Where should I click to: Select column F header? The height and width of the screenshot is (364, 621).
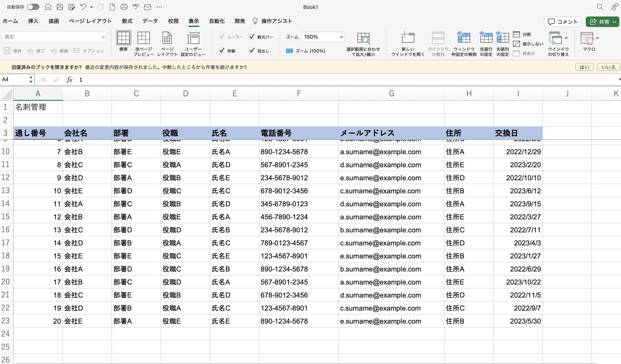[299, 94]
